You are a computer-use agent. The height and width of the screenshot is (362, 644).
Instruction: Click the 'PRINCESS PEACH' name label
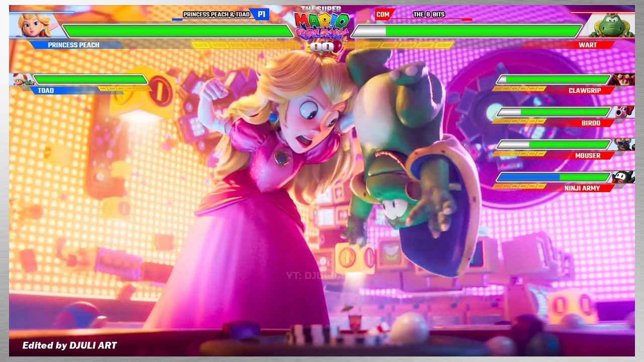(73, 45)
